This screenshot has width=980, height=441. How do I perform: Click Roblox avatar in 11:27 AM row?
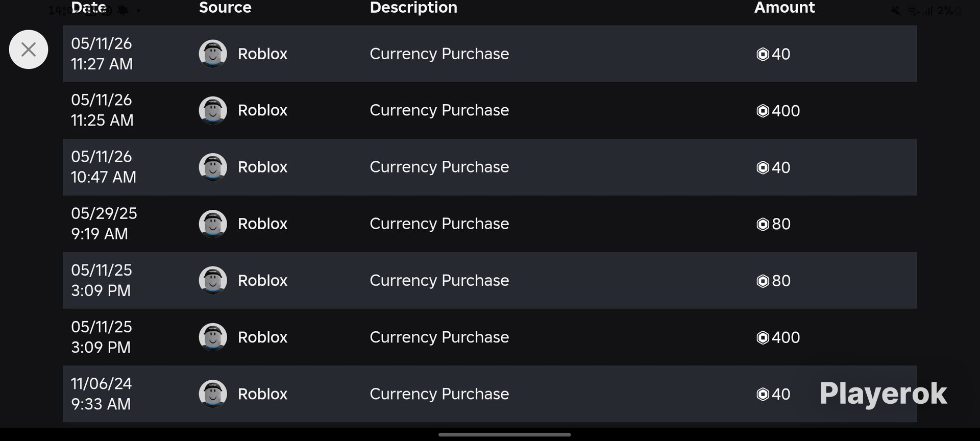[213, 54]
